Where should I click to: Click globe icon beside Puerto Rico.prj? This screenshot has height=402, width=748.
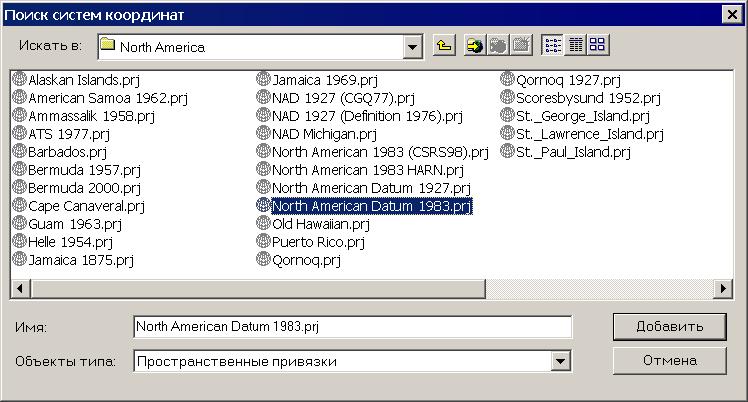tap(263, 241)
